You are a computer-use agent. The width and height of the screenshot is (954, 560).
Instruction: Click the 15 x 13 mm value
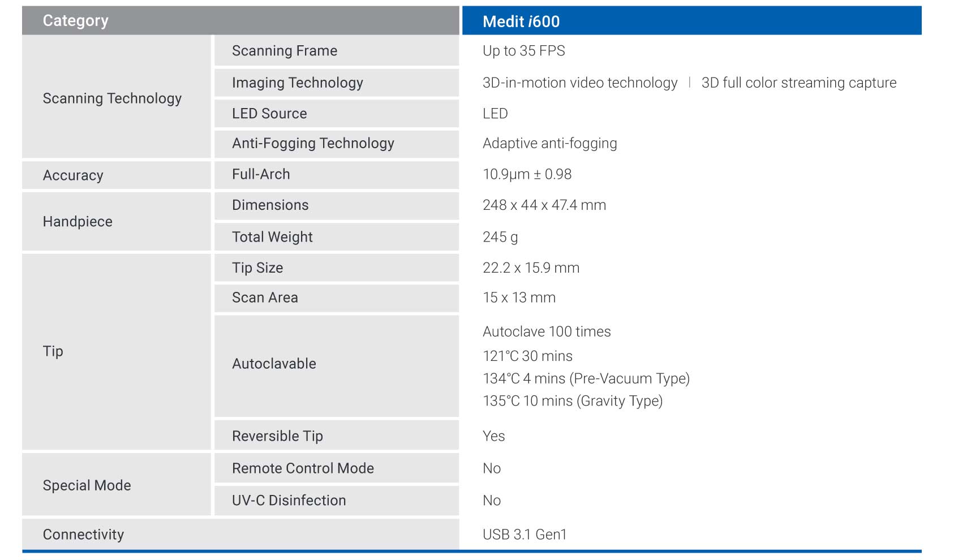(x=519, y=298)
